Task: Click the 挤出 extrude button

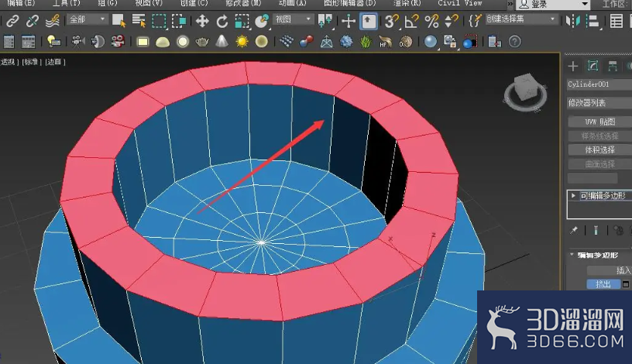Action: tap(603, 284)
